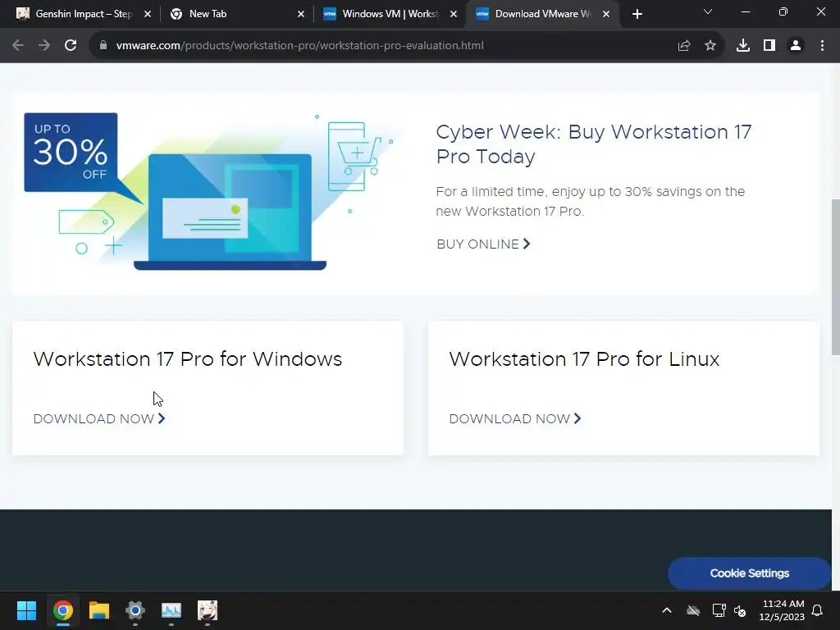Open the monitor graph app in taskbar
This screenshot has width=840, height=630.
point(171,610)
